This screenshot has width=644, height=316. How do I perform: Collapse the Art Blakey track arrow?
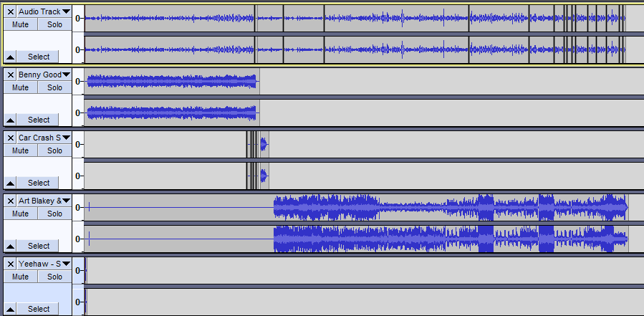[11, 246]
